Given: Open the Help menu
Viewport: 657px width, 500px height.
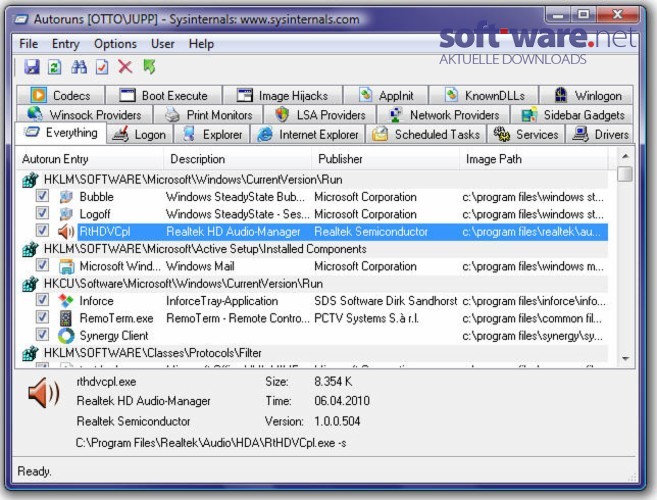Looking at the screenshot, I should (x=201, y=44).
